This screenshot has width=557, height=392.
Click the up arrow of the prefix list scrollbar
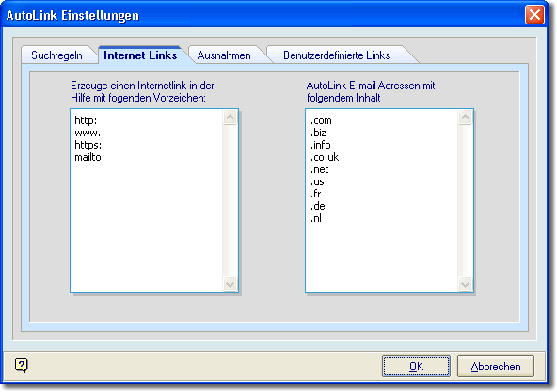coord(231,118)
